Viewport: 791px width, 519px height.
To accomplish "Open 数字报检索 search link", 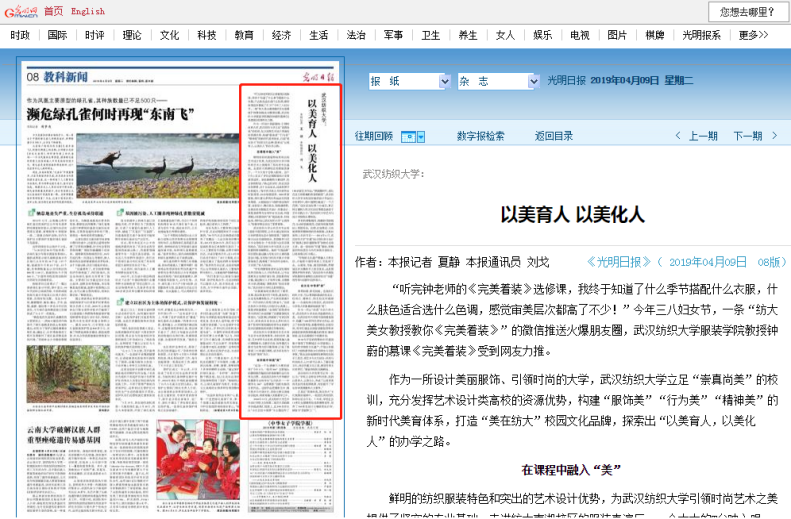I will tap(480, 136).
